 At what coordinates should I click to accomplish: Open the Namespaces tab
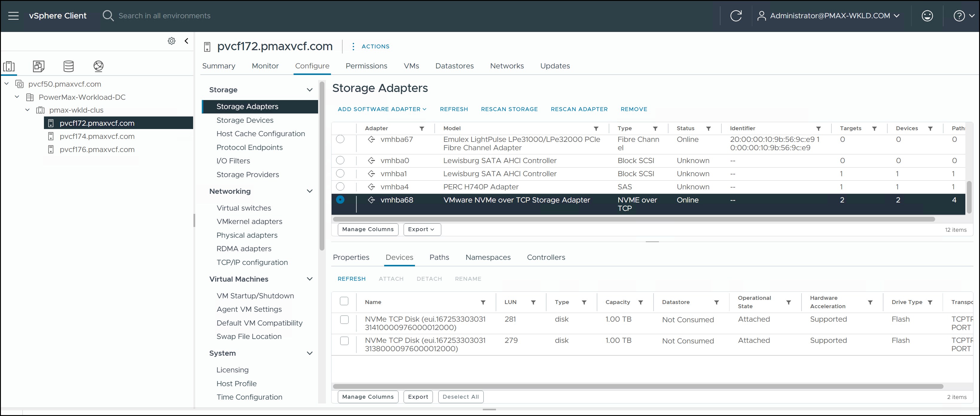tap(488, 257)
